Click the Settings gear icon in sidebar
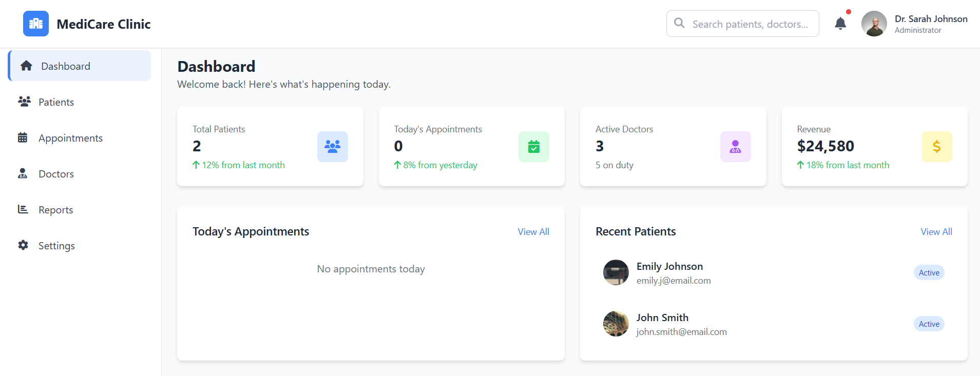Screen dimensions: 980x376 23,245
